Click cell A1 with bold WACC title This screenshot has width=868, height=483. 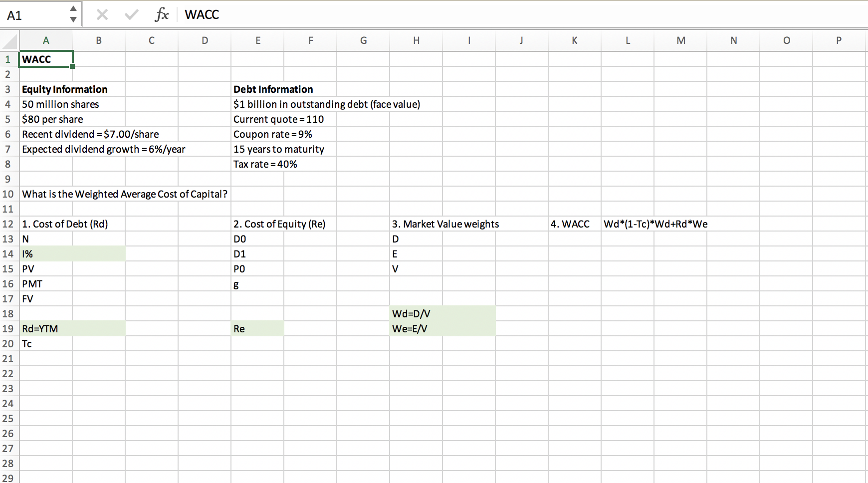click(46, 59)
